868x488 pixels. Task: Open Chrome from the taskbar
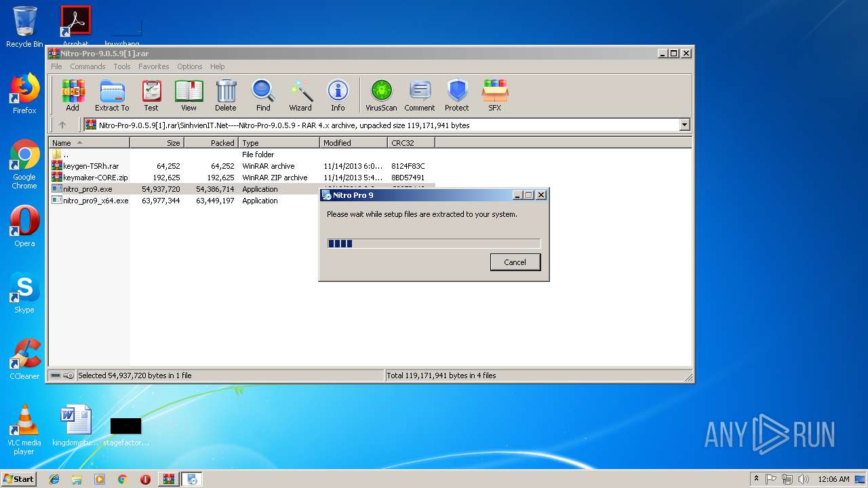(x=122, y=479)
